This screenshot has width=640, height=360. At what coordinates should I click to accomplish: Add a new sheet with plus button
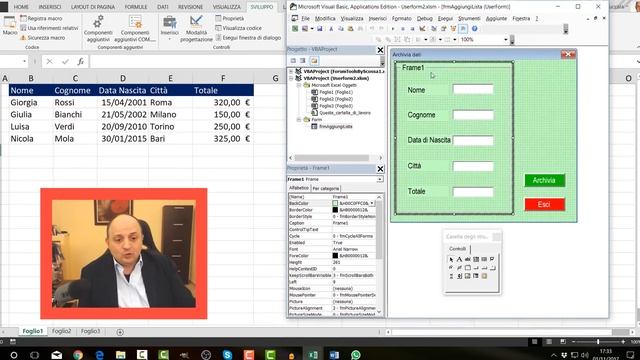coord(120,332)
